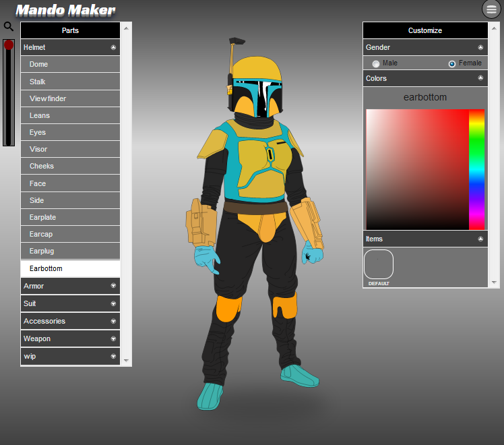The width and height of the screenshot is (504, 445).
Task: Adjust the red zoom slider knob
Action: 9,44
